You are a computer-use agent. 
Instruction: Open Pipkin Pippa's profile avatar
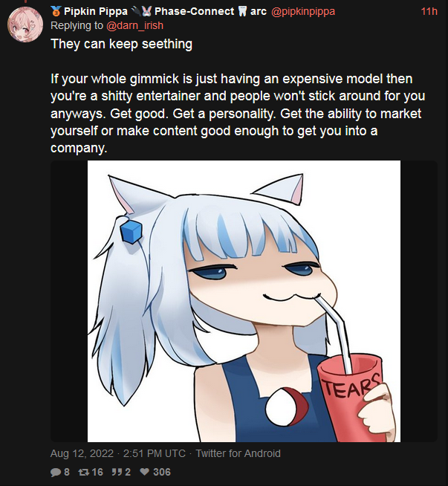[25, 25]
